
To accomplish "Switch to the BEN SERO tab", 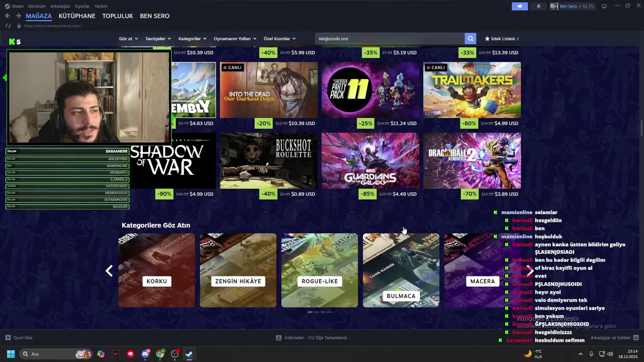I will (154, 16).
